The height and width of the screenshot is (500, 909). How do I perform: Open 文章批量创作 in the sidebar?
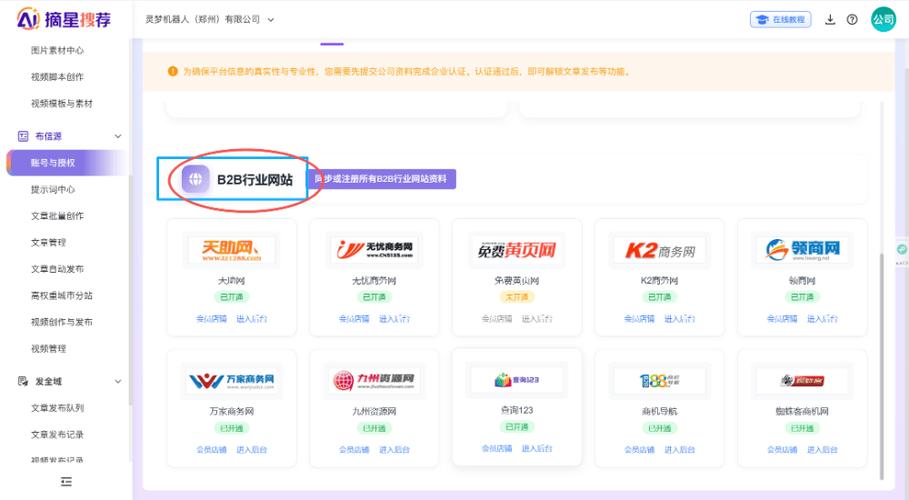pyautogui.click(x=57, y=216)
